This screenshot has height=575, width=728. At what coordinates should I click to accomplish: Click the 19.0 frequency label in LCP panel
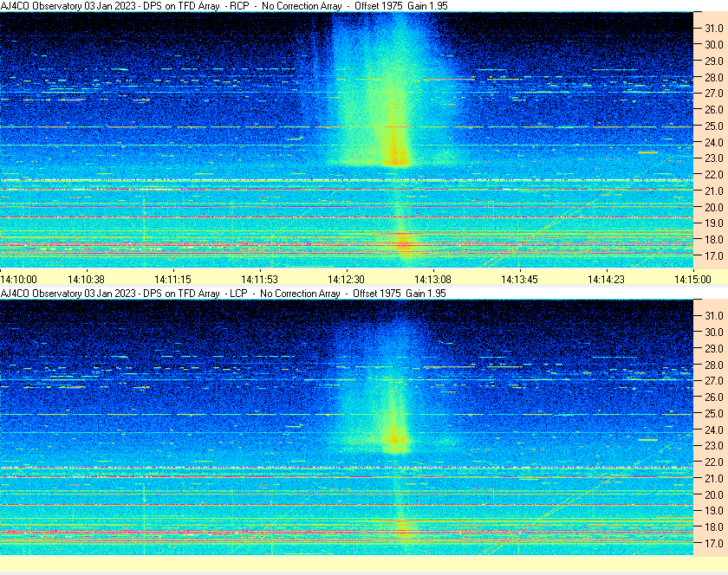(714, 511)
